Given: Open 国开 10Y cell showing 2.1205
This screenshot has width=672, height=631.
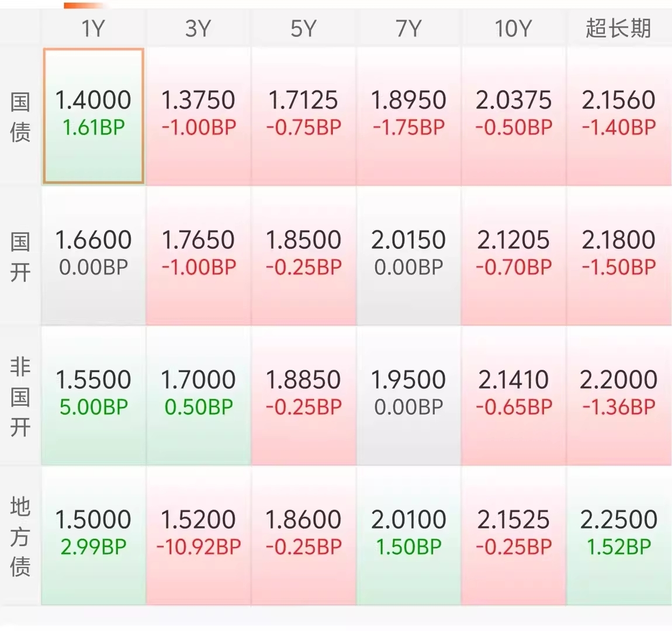Looking at the screenshot, I should (514, 256).
